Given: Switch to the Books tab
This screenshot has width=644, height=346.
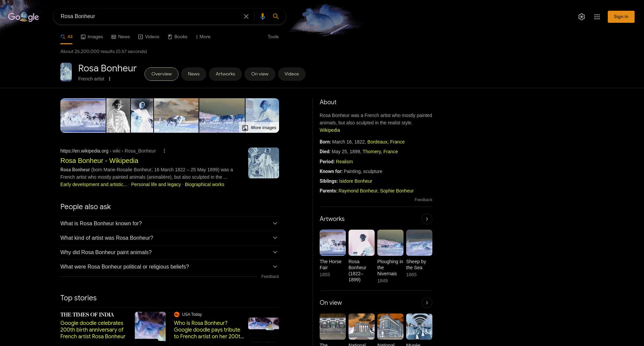Looking at the screenshot, I should click(x=177, y=37).
